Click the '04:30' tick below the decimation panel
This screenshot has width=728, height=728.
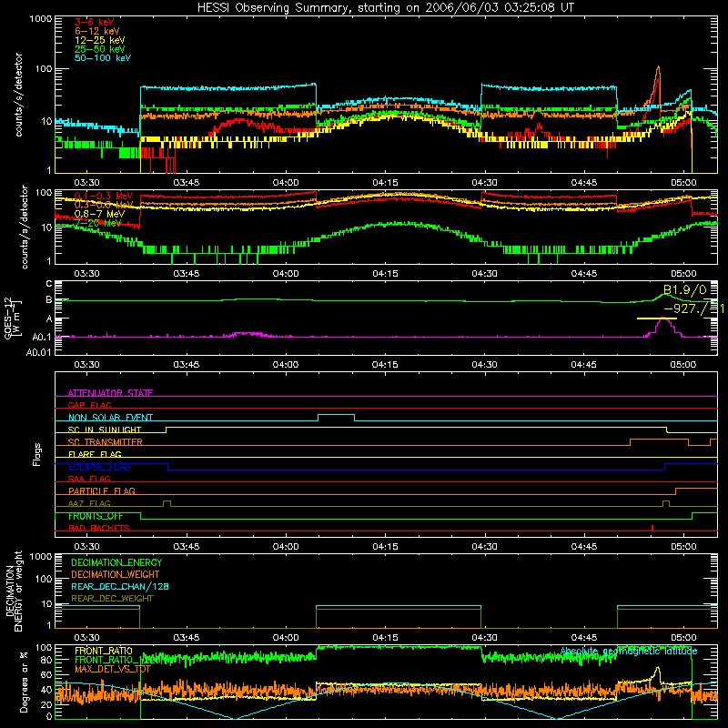[x=484, y=638]
